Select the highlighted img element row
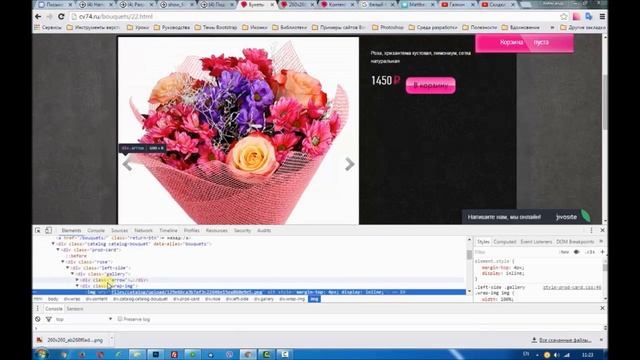 click(x=249, y=292)
